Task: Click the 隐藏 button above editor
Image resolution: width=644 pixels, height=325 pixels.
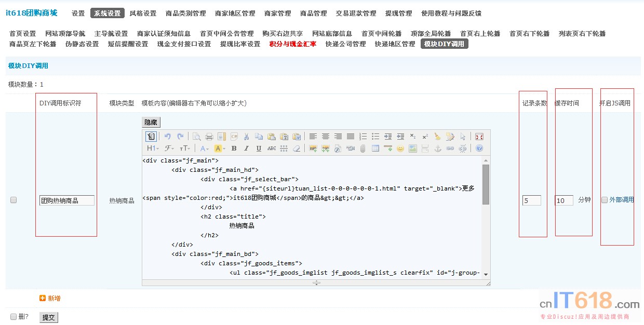Action: click(x=151, y=123)
